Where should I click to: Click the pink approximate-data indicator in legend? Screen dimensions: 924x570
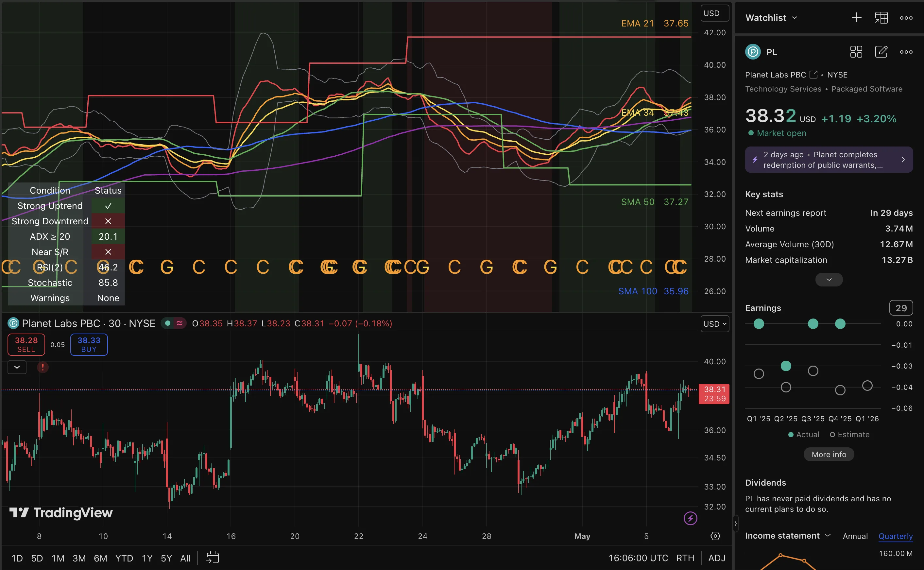[180, 323]
